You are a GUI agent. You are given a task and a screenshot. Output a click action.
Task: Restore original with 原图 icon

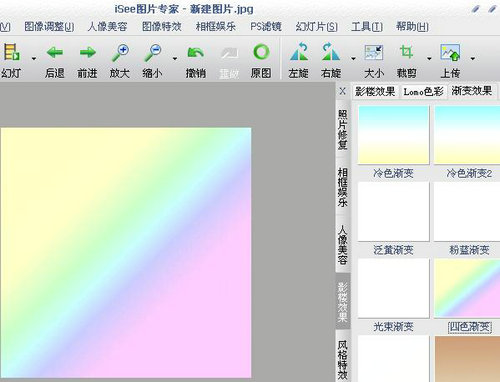point(261,52)
